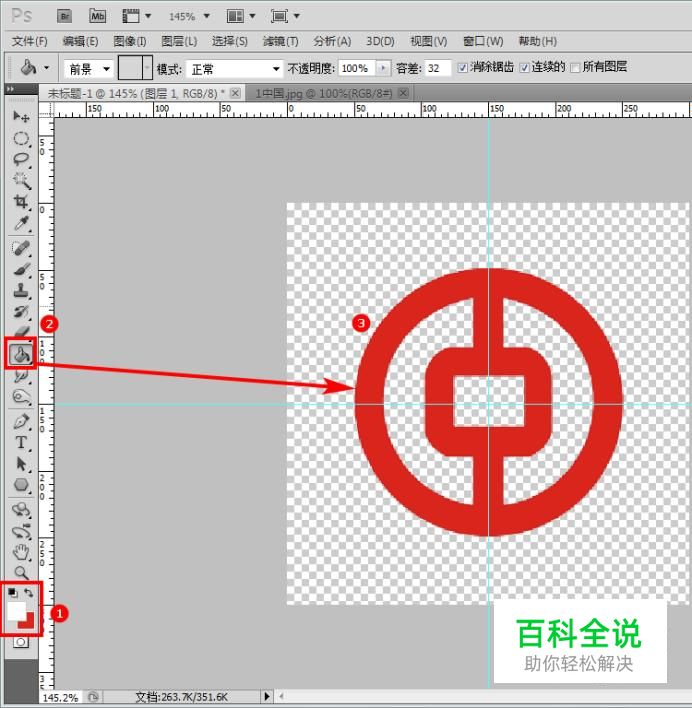Select the Clone Stamp tool
The height and width of the screenshot is (708, 692).
point(21,291)
